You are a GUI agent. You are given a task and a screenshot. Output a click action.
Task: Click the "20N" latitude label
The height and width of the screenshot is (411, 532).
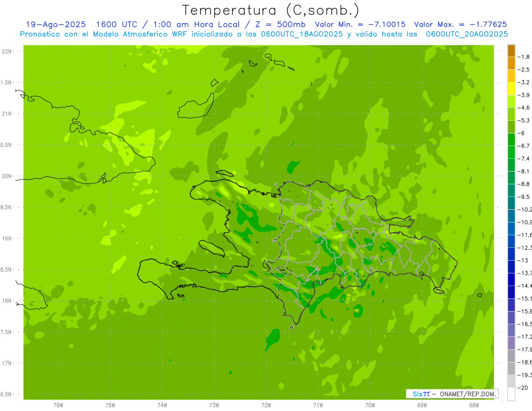(x=6, y=176)
